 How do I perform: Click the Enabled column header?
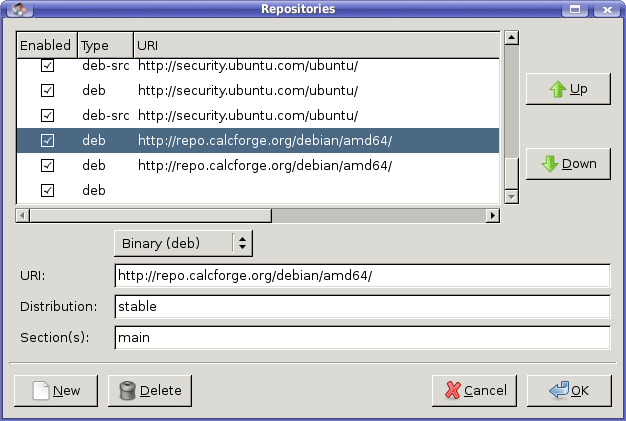pos(46,45)
